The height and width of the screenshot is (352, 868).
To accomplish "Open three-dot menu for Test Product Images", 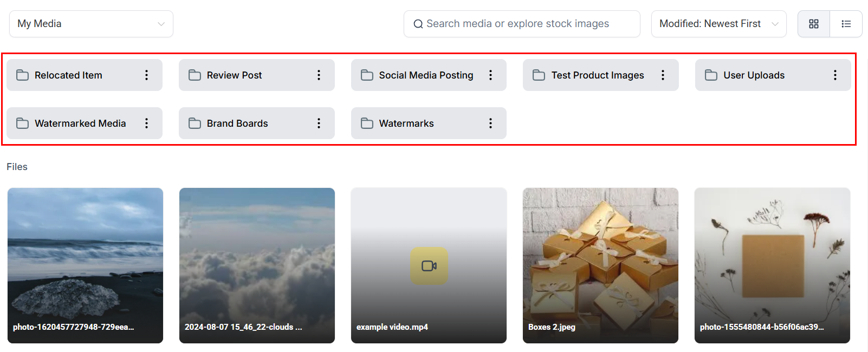I will (663, 75).
